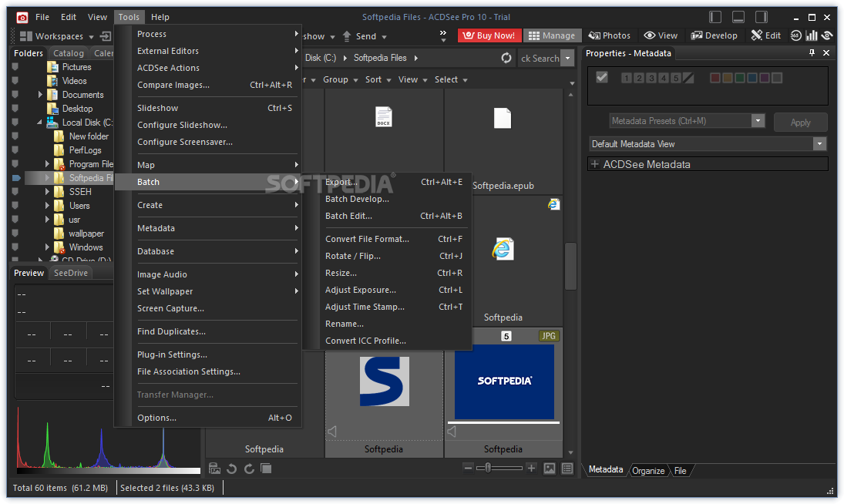844x504 pixels.
Task: Click the thumbnail size slider handle
Action: tap(488, 468)
